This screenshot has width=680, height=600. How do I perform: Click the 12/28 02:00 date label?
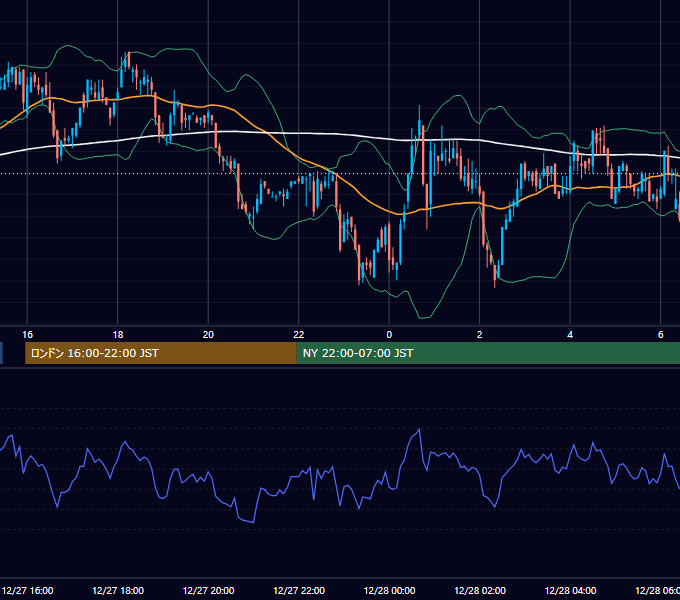coord(480,590)
